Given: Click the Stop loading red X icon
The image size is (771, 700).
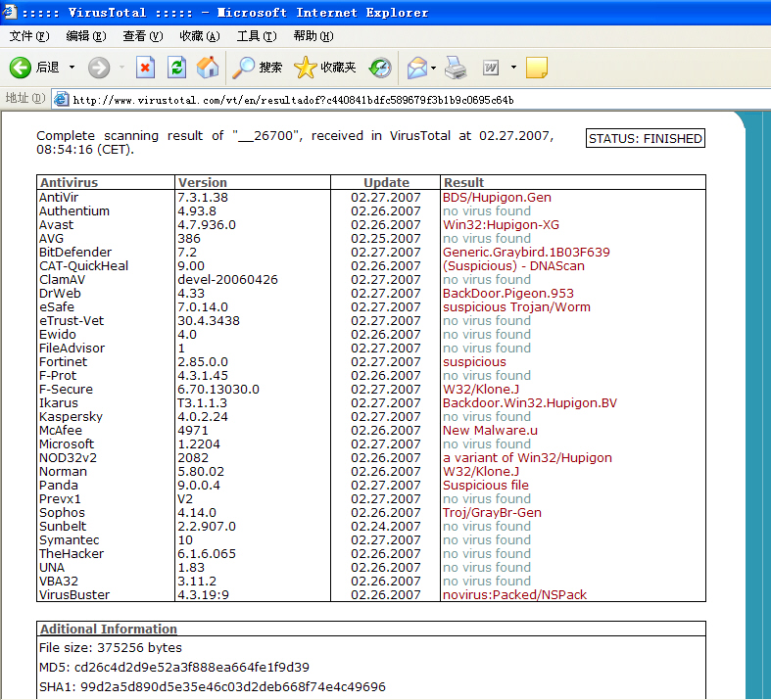Looking at the screenshot, I should coord(146,68).
